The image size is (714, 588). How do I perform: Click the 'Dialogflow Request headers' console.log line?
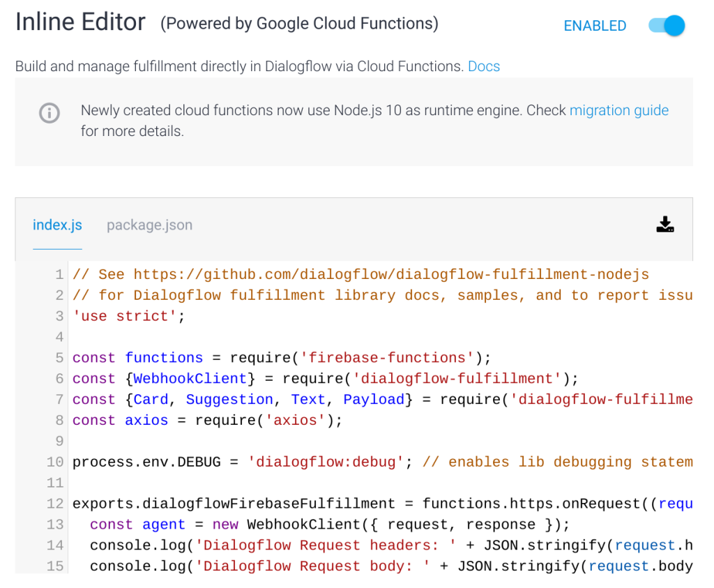pyautogui.click(x=391, y=545)
